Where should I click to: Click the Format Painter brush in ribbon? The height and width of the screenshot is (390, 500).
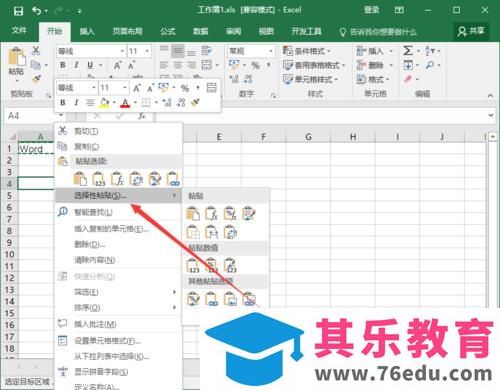[x=36, y=79]
